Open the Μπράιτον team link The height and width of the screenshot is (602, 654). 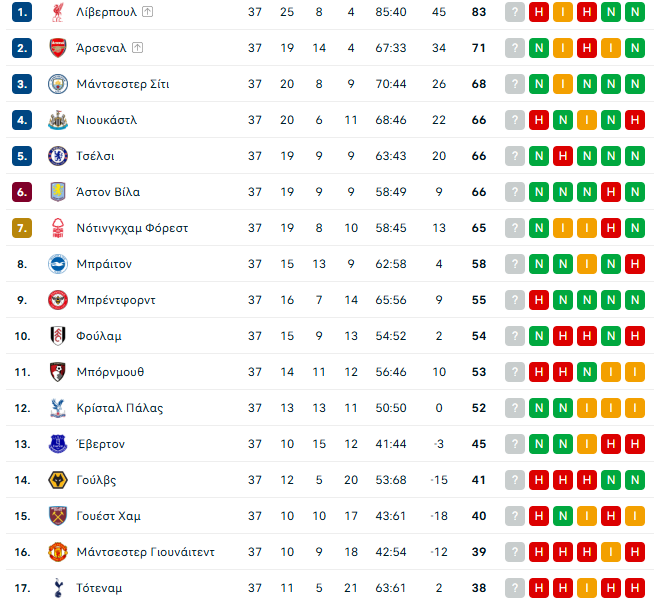(104, 264)
